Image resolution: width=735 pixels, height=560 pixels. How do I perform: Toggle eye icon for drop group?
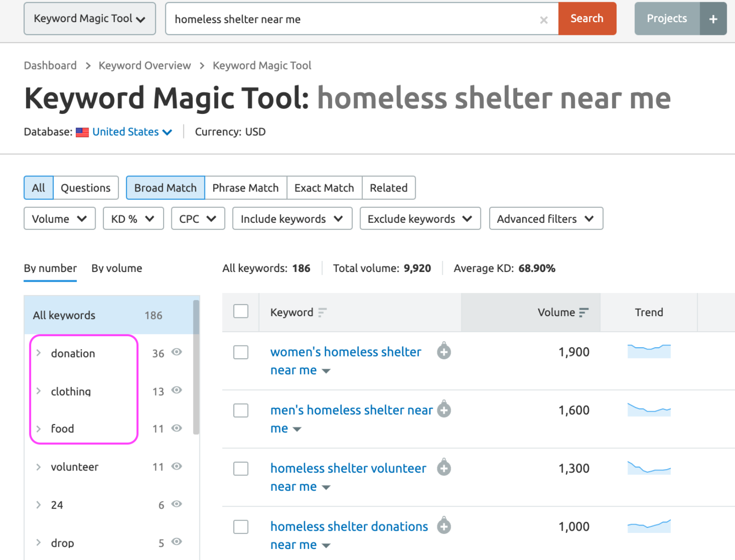[x=177, y=542]
